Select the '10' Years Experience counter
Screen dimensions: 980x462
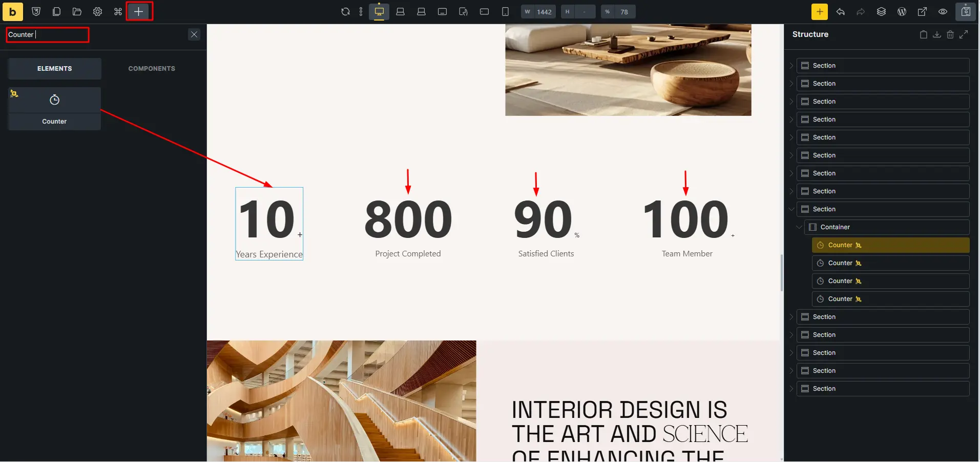[269, 224]
